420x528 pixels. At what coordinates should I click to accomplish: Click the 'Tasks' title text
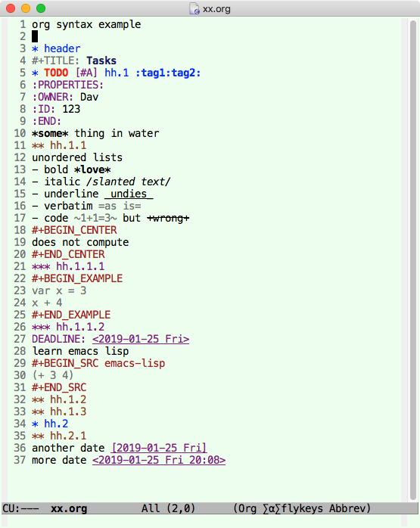101,61
